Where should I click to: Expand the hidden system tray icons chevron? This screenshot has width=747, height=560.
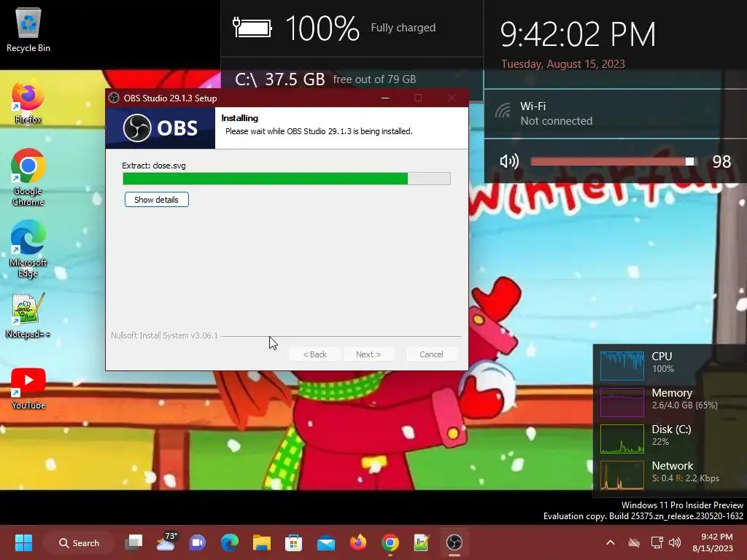tap(611, 542)
